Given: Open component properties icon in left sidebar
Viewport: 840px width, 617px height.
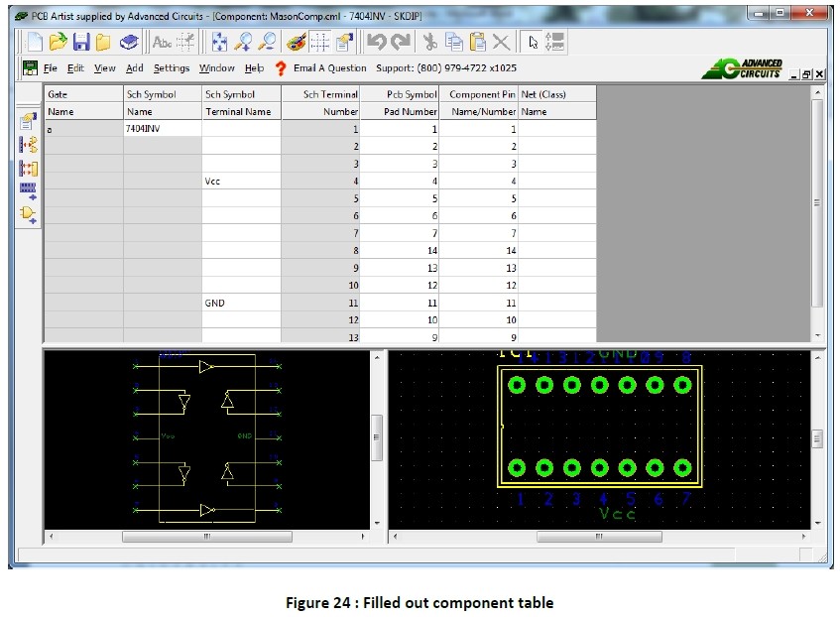Looking at the screenshot, I should tap(28, 122).
